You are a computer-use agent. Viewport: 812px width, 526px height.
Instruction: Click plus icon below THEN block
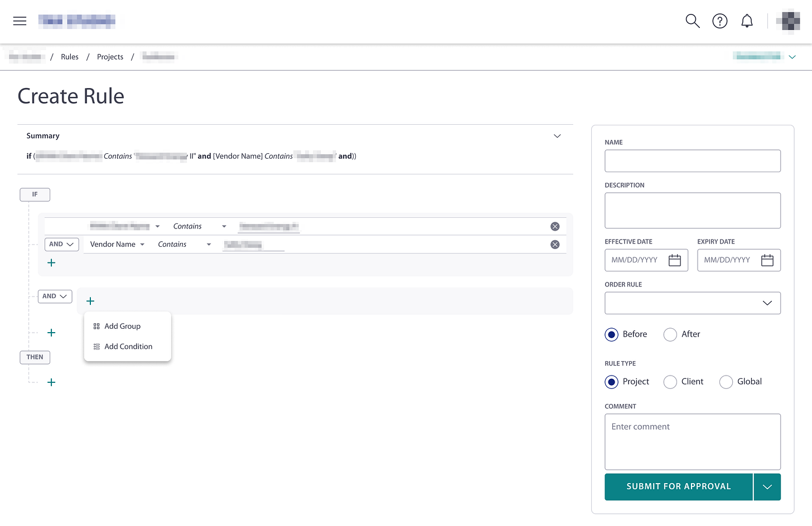(x=51, y=382)
